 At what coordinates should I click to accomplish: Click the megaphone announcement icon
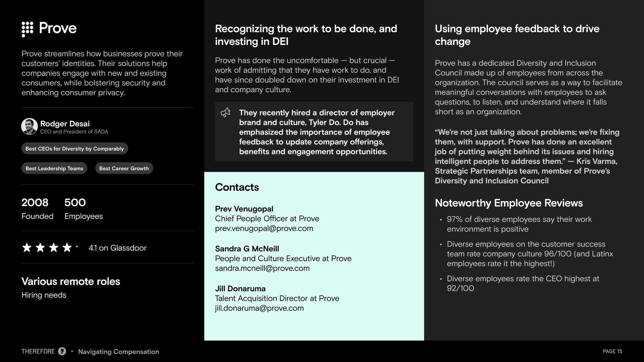(x=225, y=112)
